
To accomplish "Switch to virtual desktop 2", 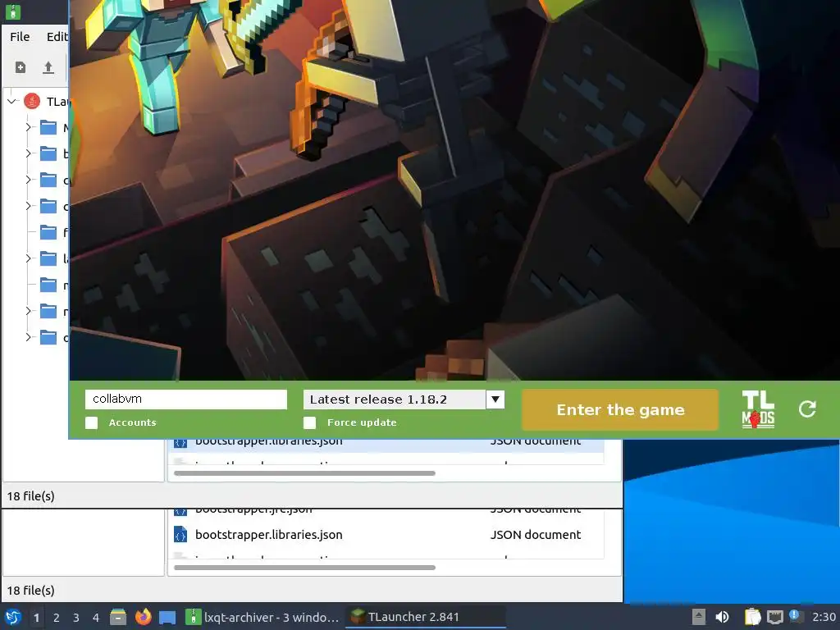I will [57, 617].
